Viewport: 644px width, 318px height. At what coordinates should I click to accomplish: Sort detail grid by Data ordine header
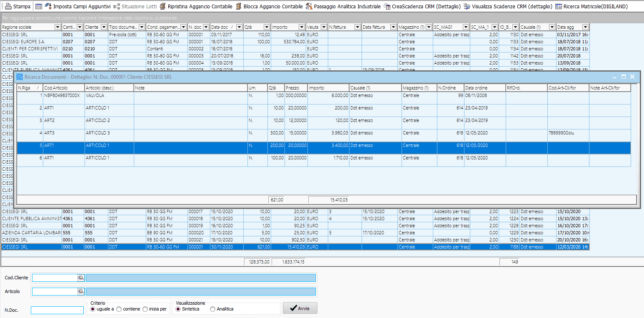click(x=485, y=88)
